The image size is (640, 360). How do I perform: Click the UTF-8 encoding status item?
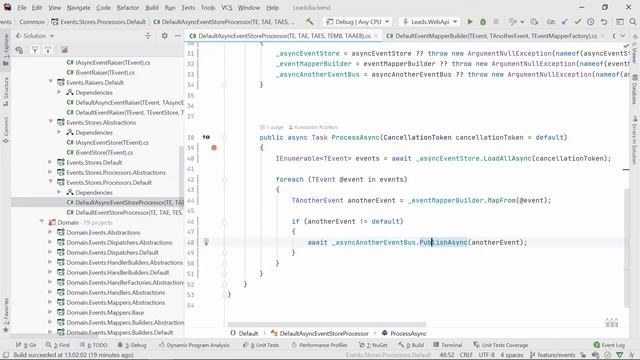(487, 355)
